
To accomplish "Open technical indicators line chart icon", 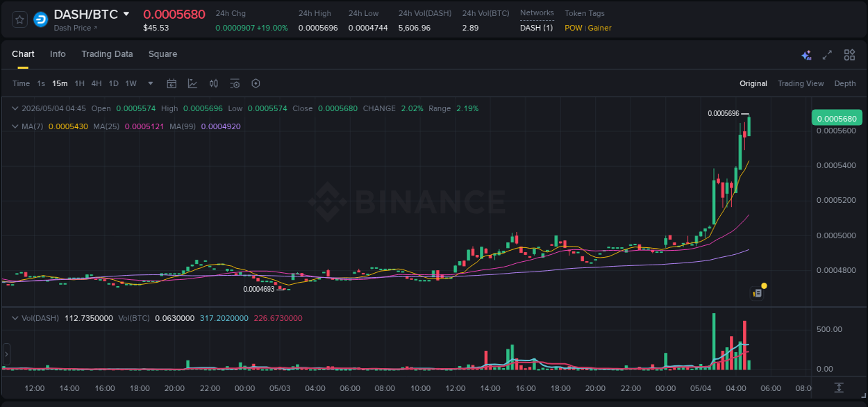I will point(192,83).
